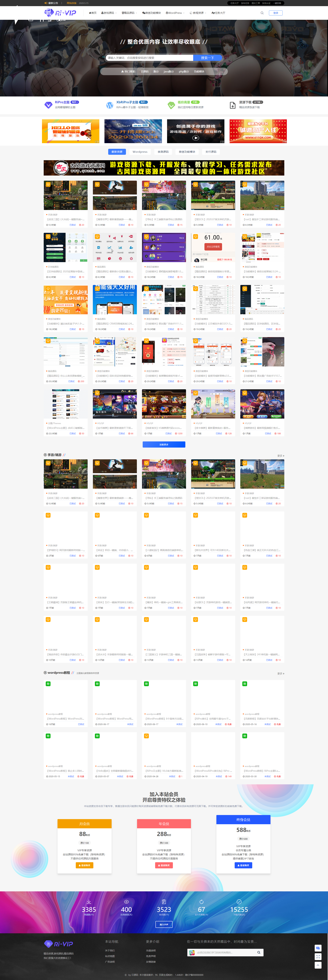Click the footer search magnifier icon

[x=259, y=953]
